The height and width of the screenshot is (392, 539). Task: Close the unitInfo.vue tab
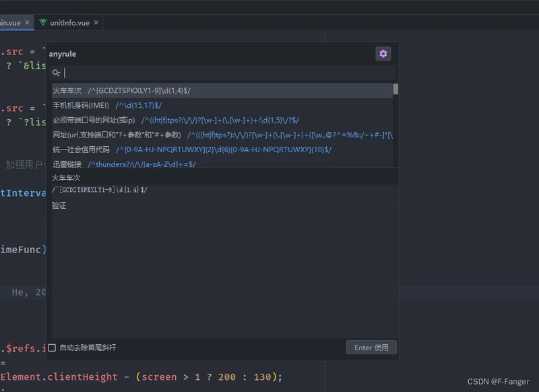(96, 22)
